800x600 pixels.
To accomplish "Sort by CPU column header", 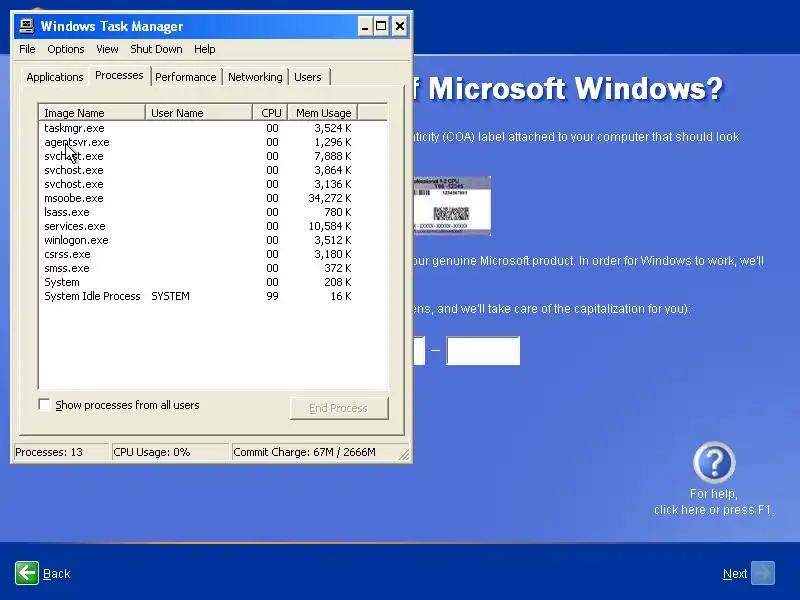I will click(x=270, y=113).
